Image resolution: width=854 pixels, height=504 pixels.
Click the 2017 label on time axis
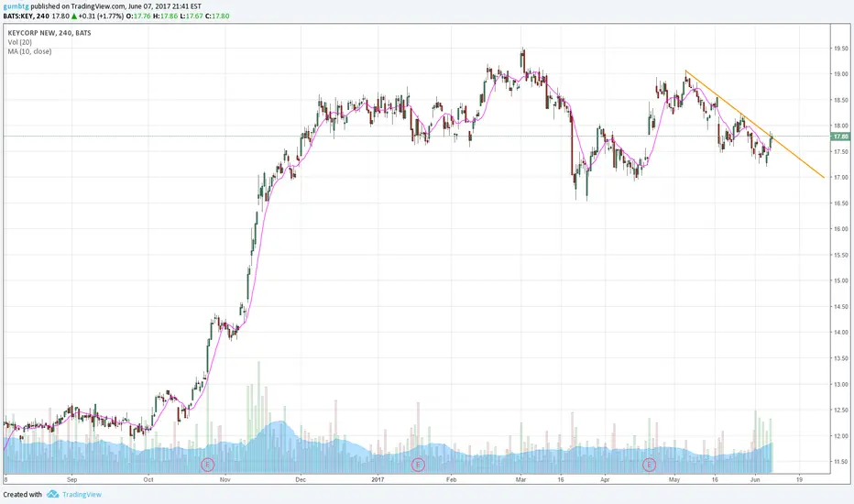[x=378, y=480]
